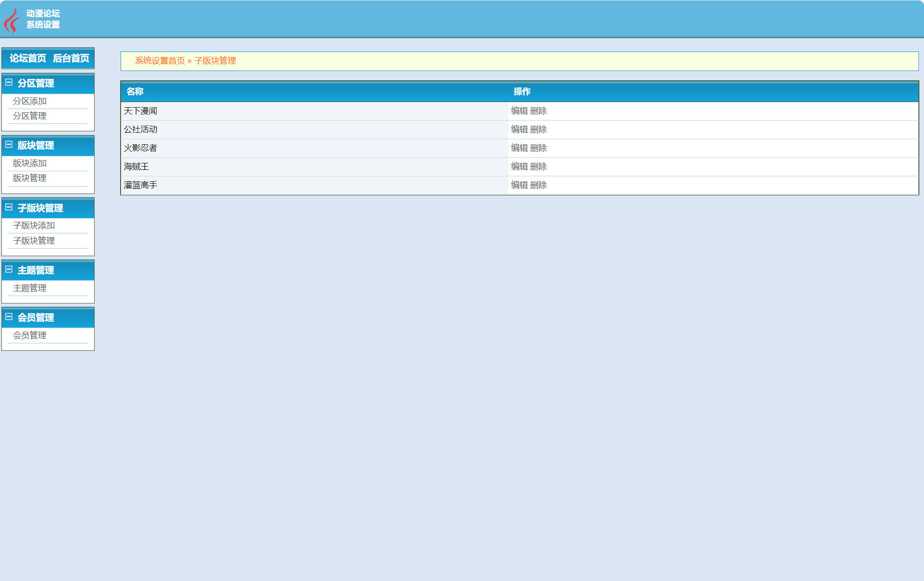Collapse the 会员管理 section minus icon
Screen dimensions: 924x581
8,317
